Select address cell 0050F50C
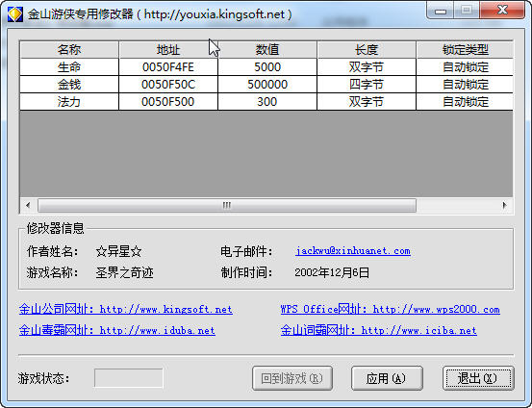Viewport: 532px width, 408px height. click(x=168, y=84)
